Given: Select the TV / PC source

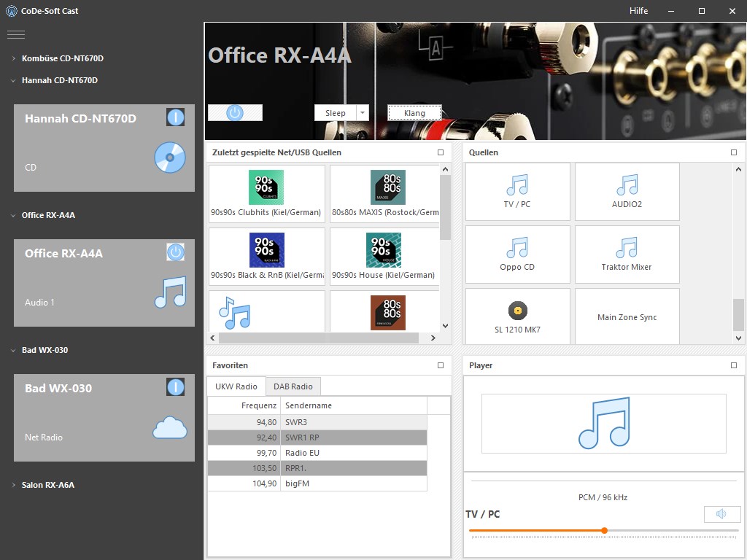Looking at the screenshot, I should 517,192.
